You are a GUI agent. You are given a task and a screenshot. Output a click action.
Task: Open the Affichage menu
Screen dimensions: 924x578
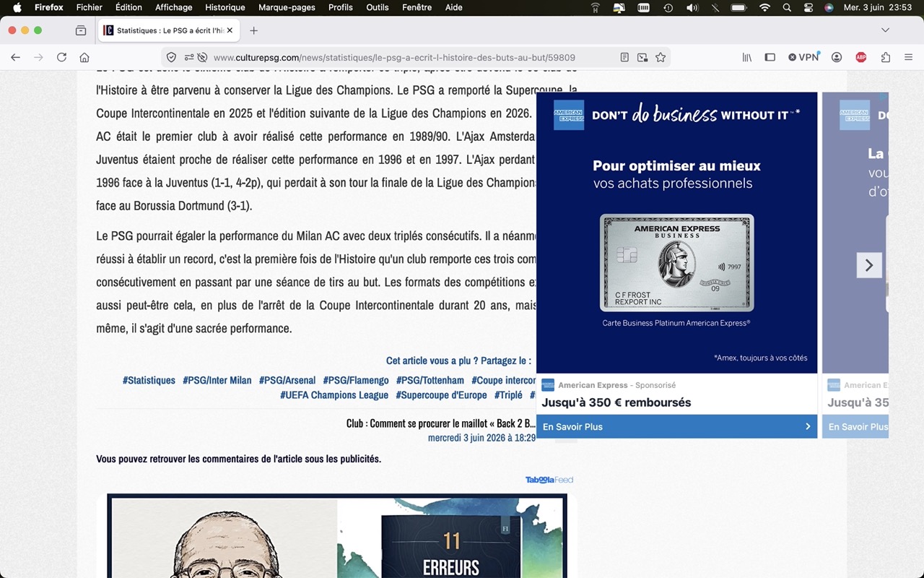click(174, 8)
